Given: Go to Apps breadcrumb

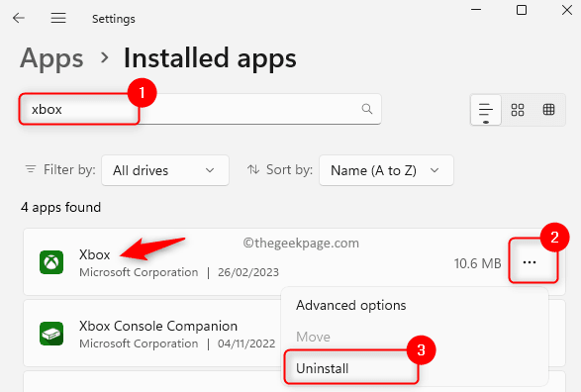Looking at the screenshot, I should (x=51, y=58).
